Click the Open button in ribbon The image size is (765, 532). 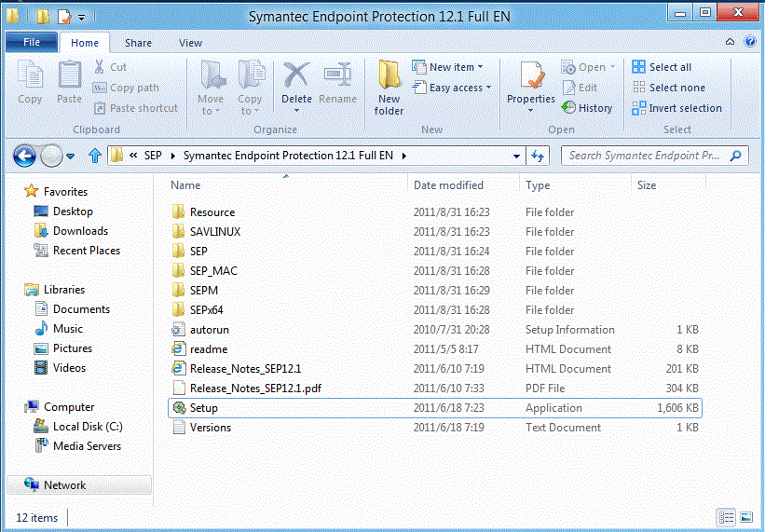click(588, 67)
